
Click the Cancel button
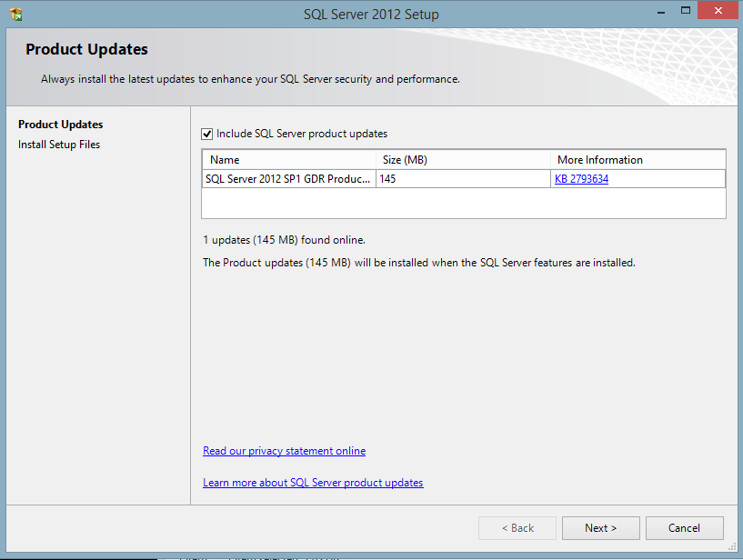click(684, 528)
